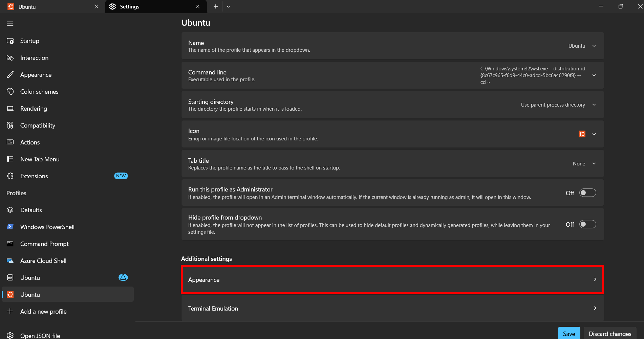Click the Azure Cloud Shell icon
The height and width of the screenshot is (339, 644).
pos(10,261)
